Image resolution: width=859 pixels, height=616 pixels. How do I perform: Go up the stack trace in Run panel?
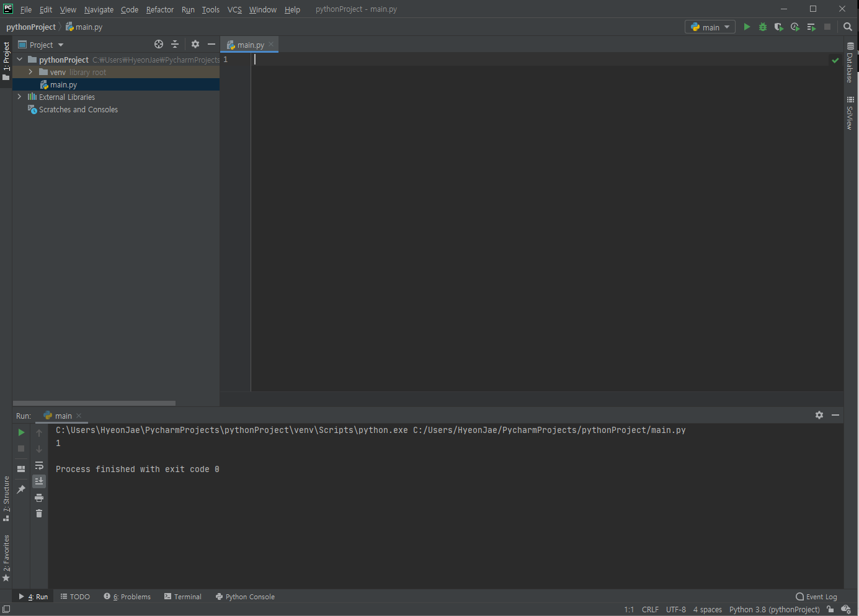39,433
